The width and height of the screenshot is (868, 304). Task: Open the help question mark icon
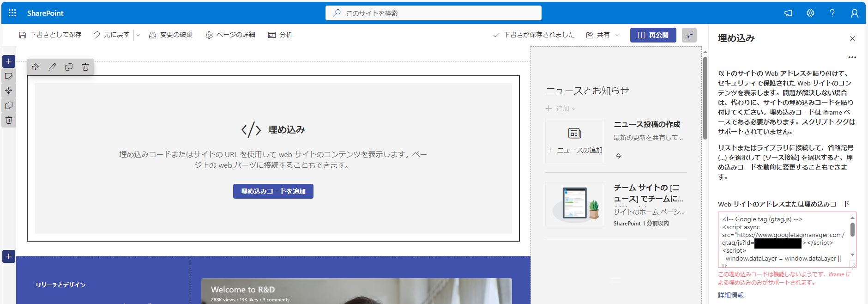(x=832, y=13)
